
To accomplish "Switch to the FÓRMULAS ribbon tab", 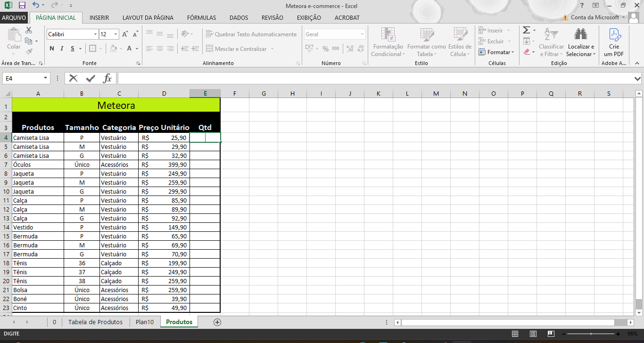I will pos(201,17).
